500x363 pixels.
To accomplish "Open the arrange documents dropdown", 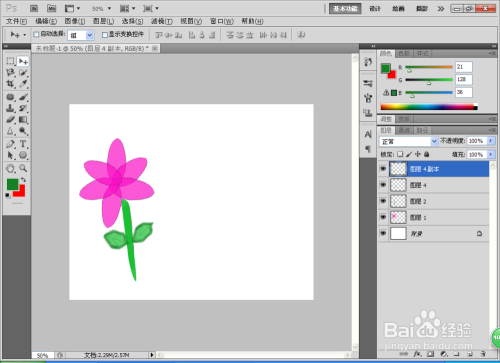I will point(127,8).
